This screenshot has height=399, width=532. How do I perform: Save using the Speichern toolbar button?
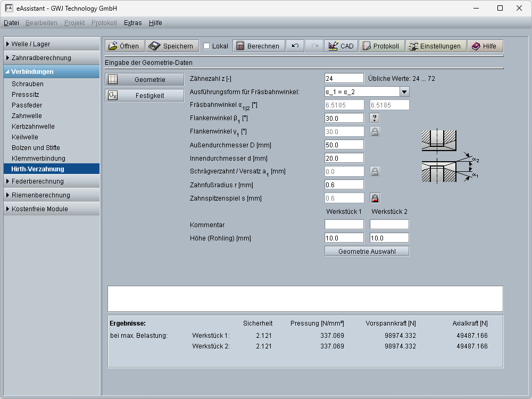[172, 46]
